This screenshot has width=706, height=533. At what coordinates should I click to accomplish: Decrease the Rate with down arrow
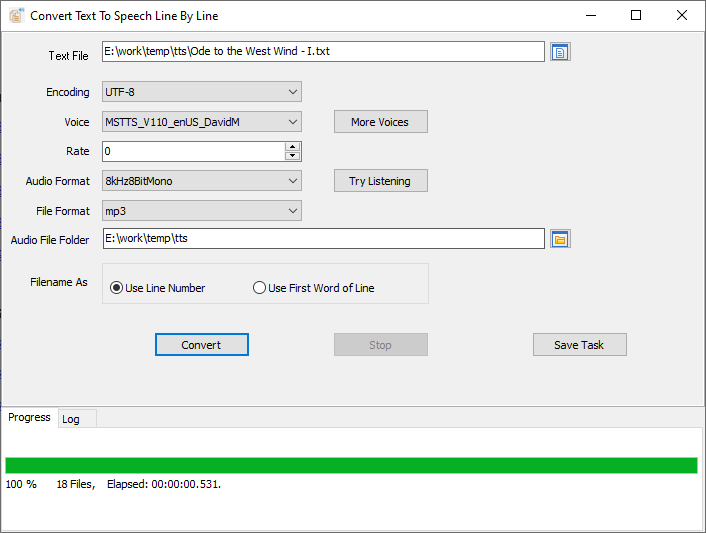pos(293,156)
